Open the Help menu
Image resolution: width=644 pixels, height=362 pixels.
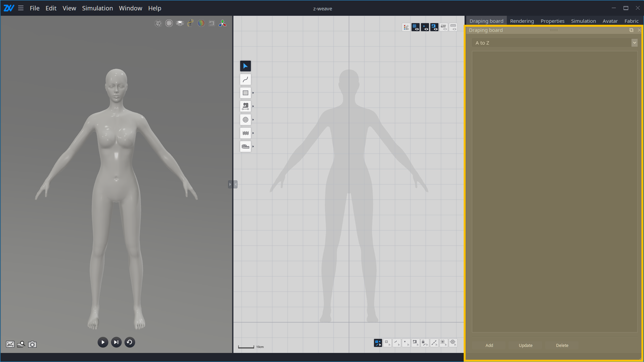coord(155,8)
